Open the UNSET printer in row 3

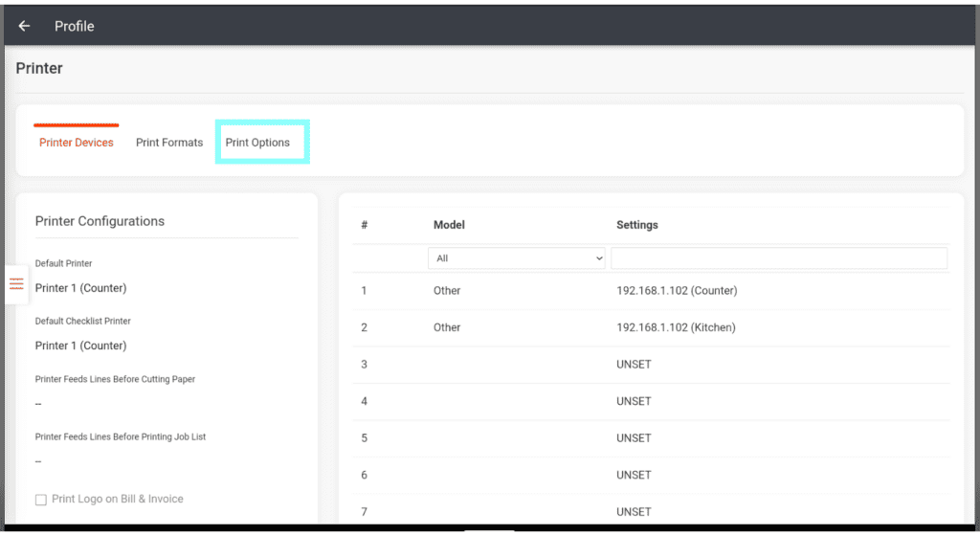(634, 365)
